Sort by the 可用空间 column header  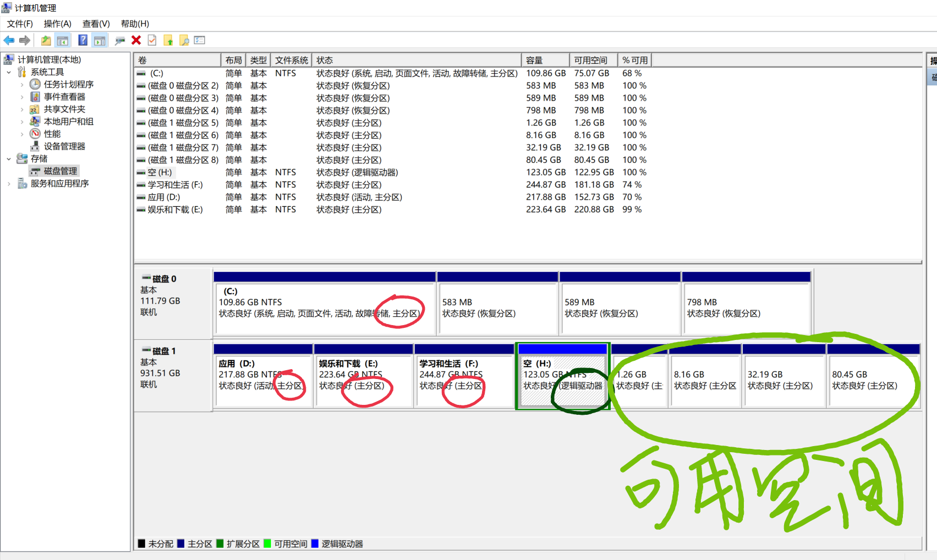594,60
